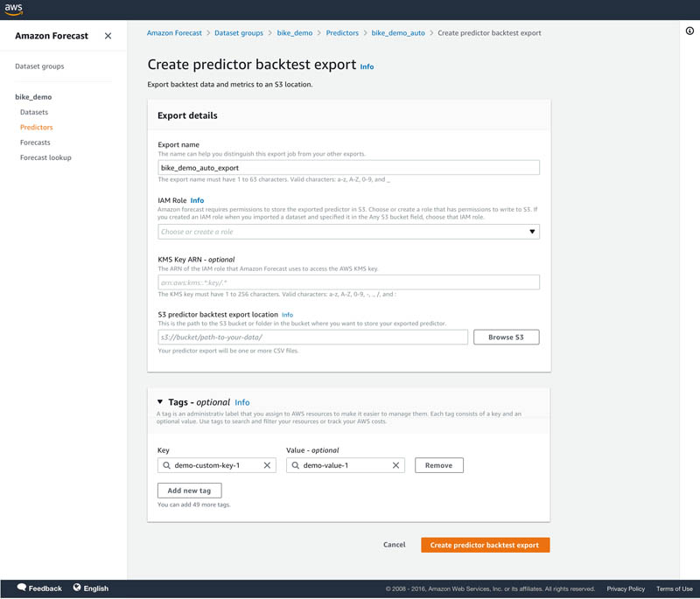
Task: Click the Dataset groups breadcrumb link
Action: [x=239, y=33]
